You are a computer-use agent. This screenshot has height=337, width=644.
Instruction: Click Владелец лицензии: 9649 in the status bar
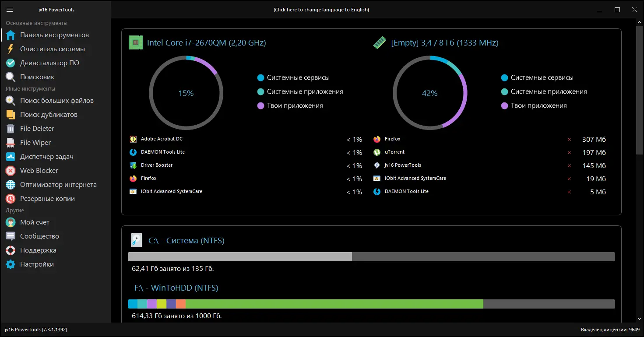coord(610,330)
